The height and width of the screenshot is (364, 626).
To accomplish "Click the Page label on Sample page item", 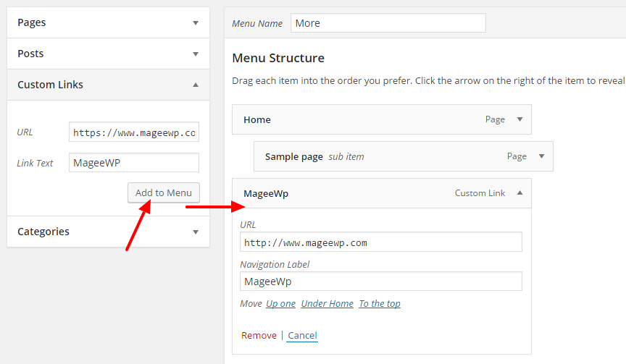I will [x=517, y=156].
